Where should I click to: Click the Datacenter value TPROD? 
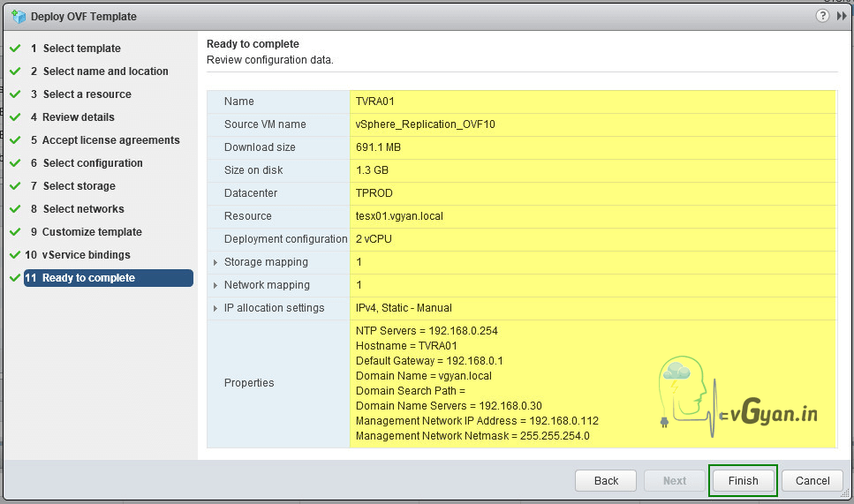[374, 192]
